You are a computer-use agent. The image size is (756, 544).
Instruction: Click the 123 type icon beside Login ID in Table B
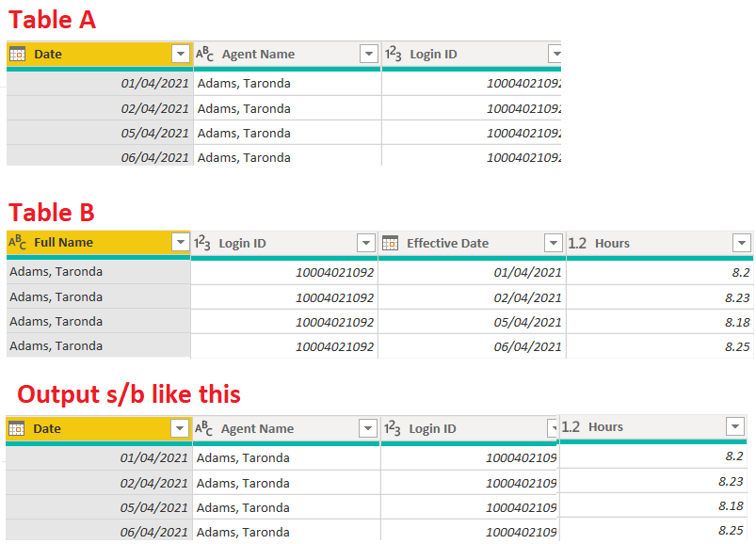pyautogui.click(x=202, y=243)
